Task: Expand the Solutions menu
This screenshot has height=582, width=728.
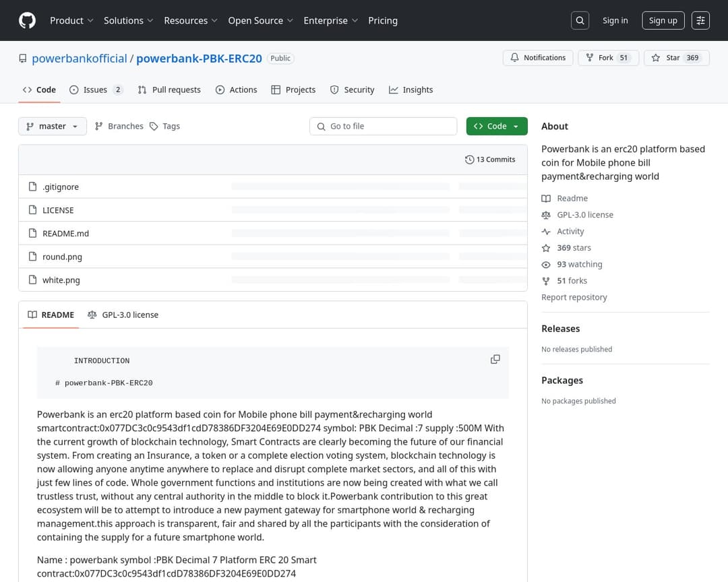Action: click(128, 20)
